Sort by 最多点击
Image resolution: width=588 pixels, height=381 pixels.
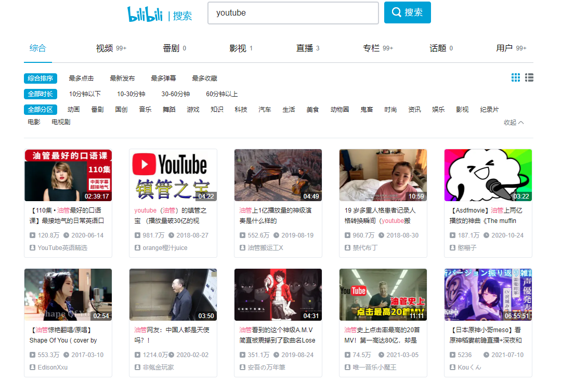click(82, 78)
